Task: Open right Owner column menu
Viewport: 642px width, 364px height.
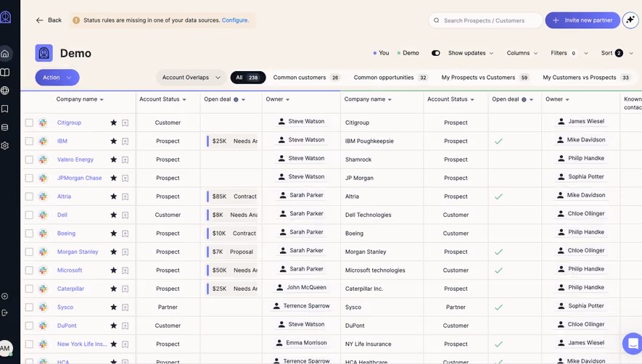Action: [567, 99]
